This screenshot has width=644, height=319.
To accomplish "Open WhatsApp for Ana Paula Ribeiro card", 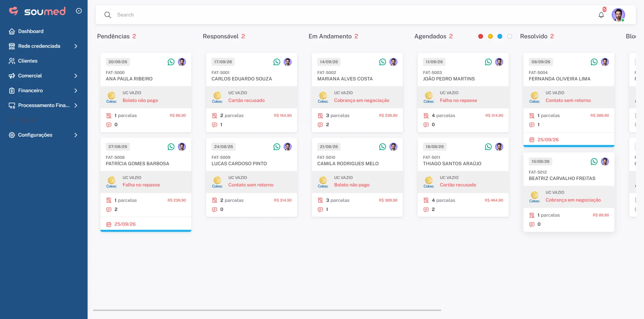I will coord(171,62).
